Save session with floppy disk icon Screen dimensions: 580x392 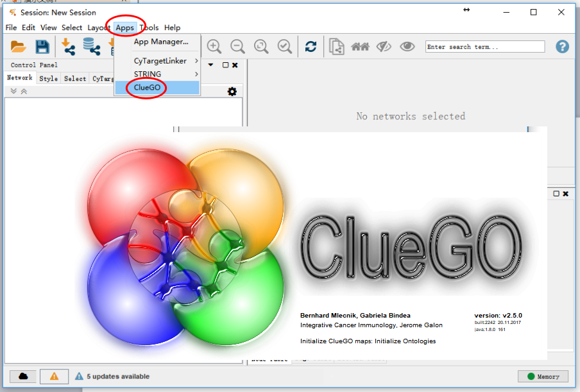[42, 47]
